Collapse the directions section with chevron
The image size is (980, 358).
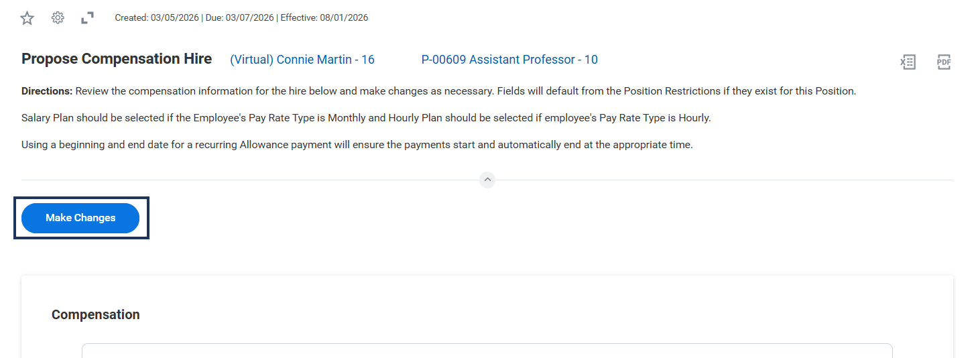(x=487, y=180)
